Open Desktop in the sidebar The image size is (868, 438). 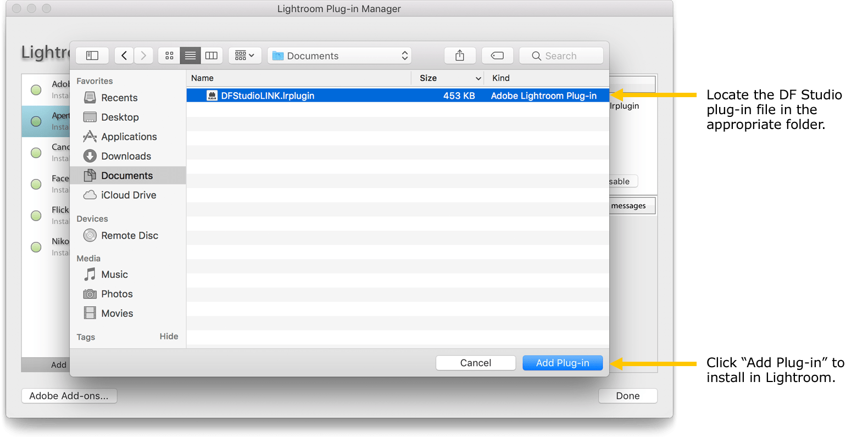(128, 117)
